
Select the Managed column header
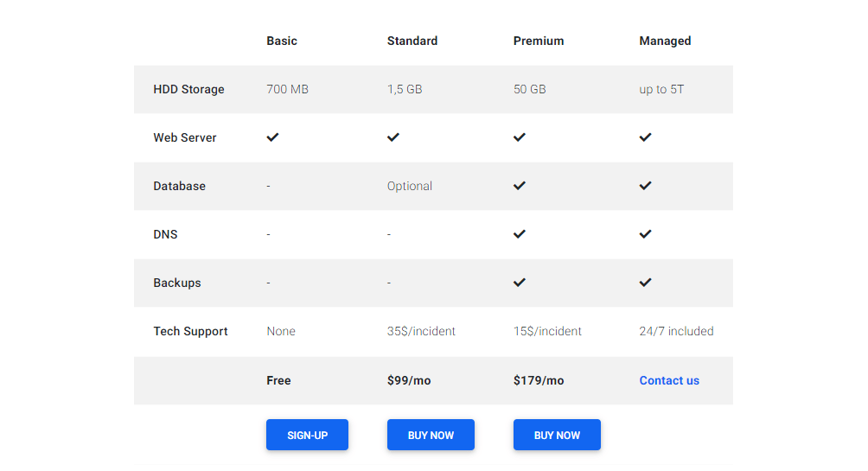coord(665,41)
